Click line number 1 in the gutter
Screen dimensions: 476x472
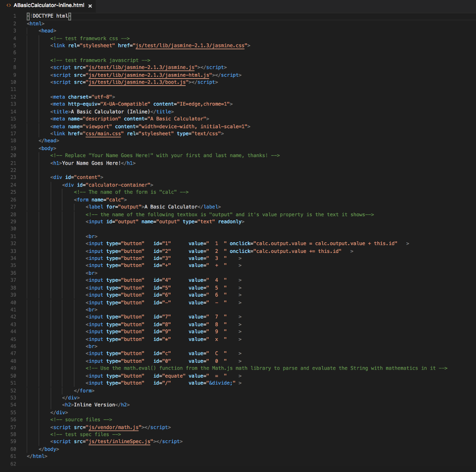tap(14, 16)
